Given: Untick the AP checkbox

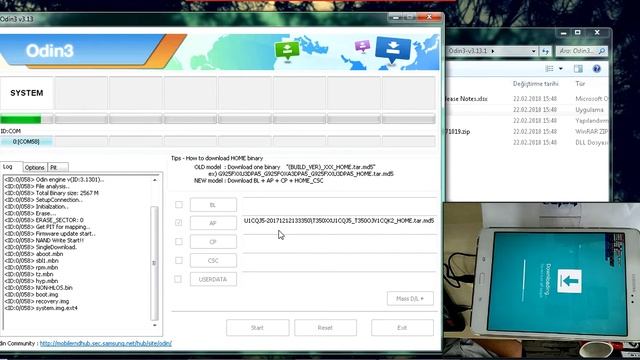Looking at the screenshot, I should tap(178, 223).
